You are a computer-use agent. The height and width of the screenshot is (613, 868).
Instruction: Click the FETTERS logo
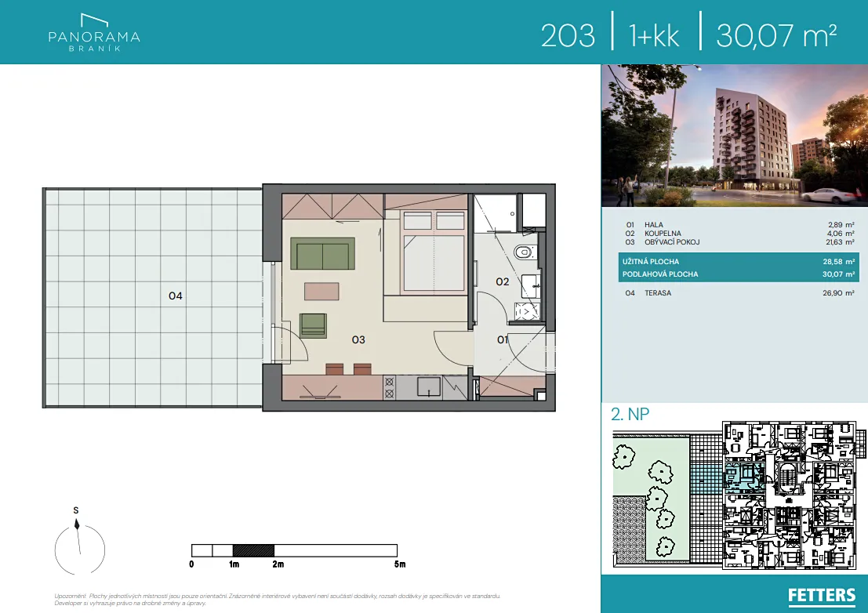click(x=822, y=595)
